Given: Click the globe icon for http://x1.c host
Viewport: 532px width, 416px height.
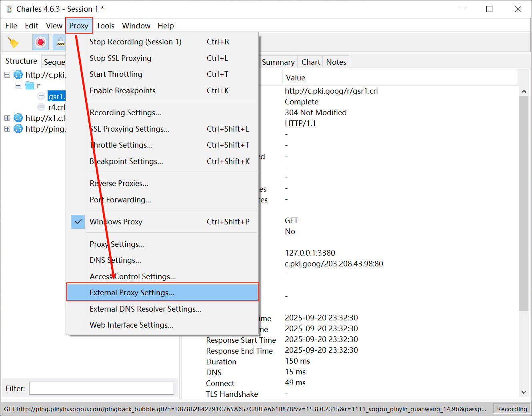Looking at the screenshot, I should [x=18, y=118].
